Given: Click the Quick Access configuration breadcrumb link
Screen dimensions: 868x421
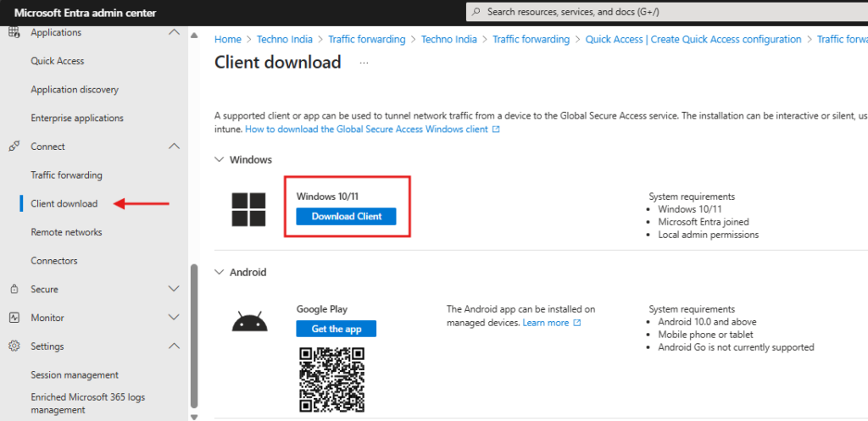Looking at the screenshot, I should click(x=693, y=39).
